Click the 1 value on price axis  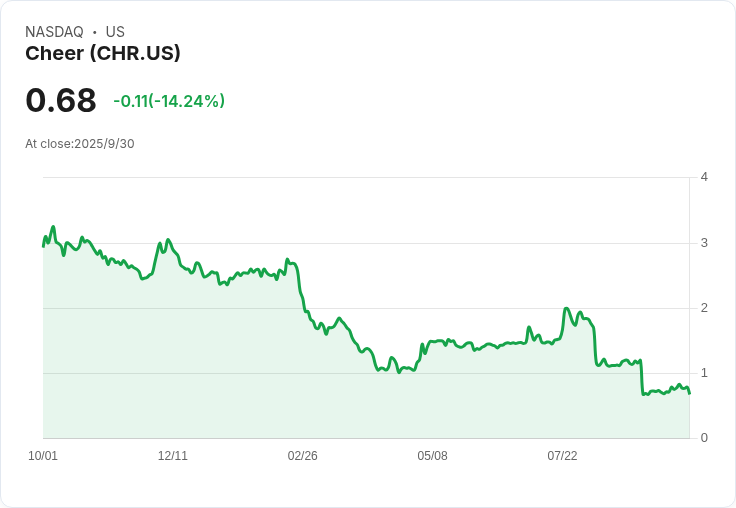point(704,373)
